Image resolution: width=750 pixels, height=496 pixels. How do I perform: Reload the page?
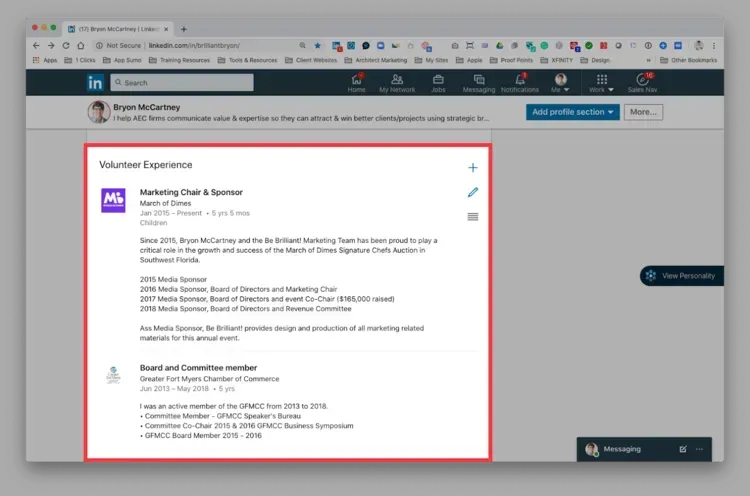pyautogui.click(x=66, y=45)
